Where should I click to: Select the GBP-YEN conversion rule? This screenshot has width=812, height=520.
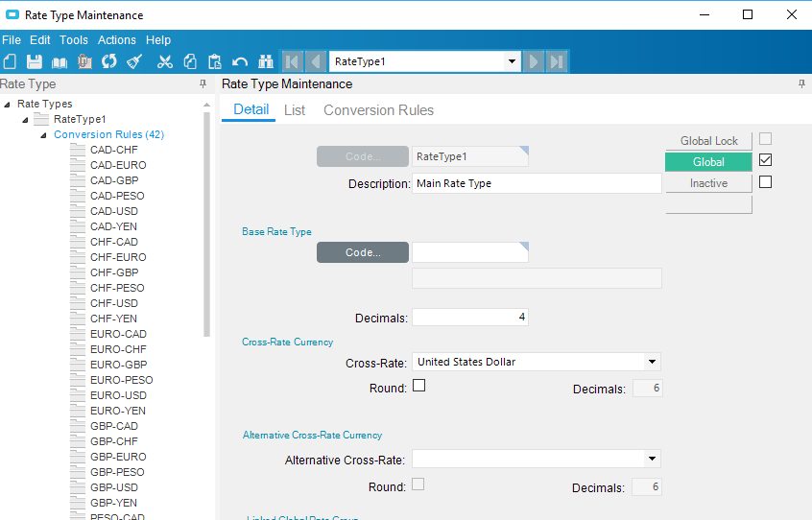pyautogui.click(x=113, y=503)
